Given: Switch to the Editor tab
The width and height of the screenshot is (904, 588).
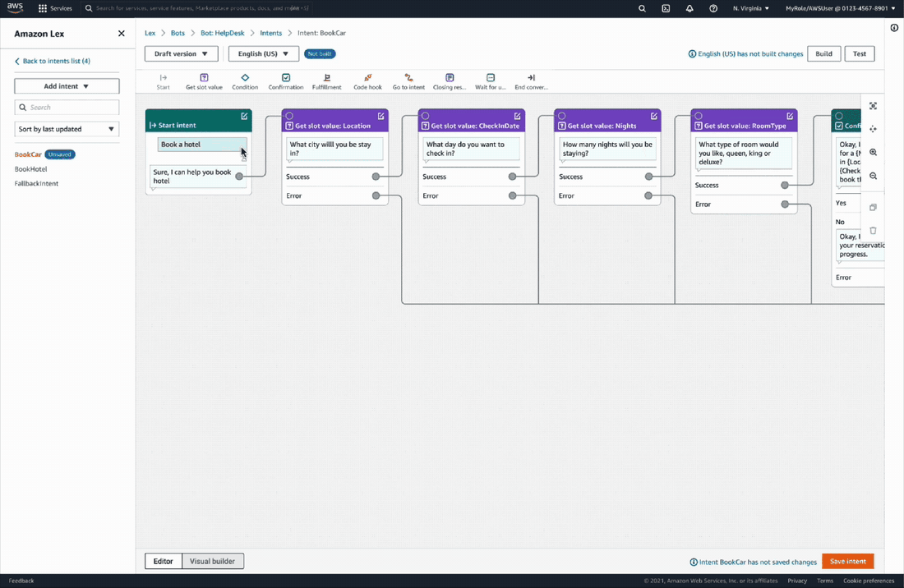Looking at the screenshot, I should (164, 561).
